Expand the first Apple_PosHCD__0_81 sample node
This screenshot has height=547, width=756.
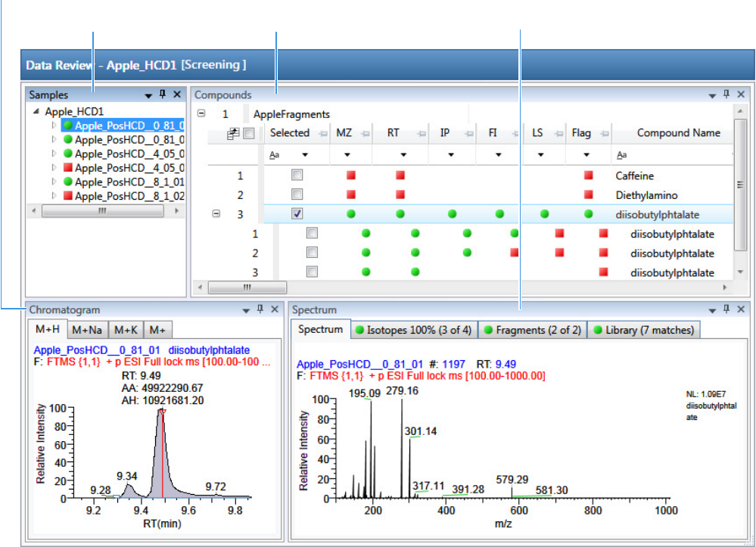(x=54, y=126)
